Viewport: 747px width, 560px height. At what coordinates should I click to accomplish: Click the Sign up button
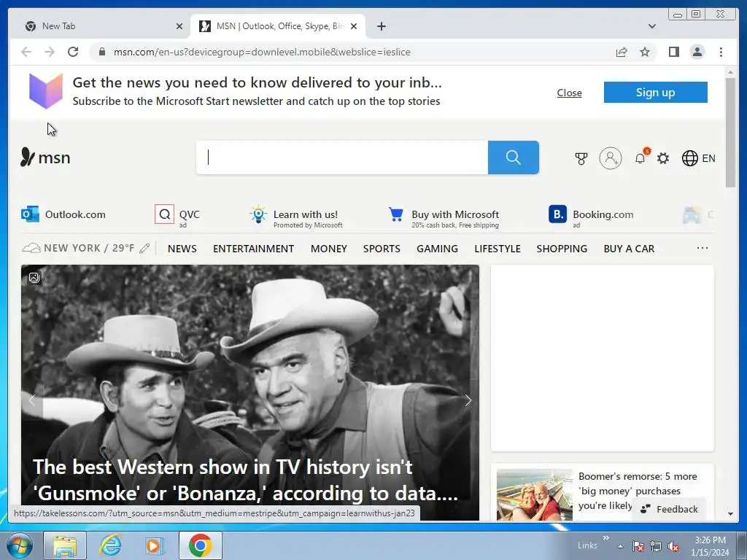pos(656,93)
